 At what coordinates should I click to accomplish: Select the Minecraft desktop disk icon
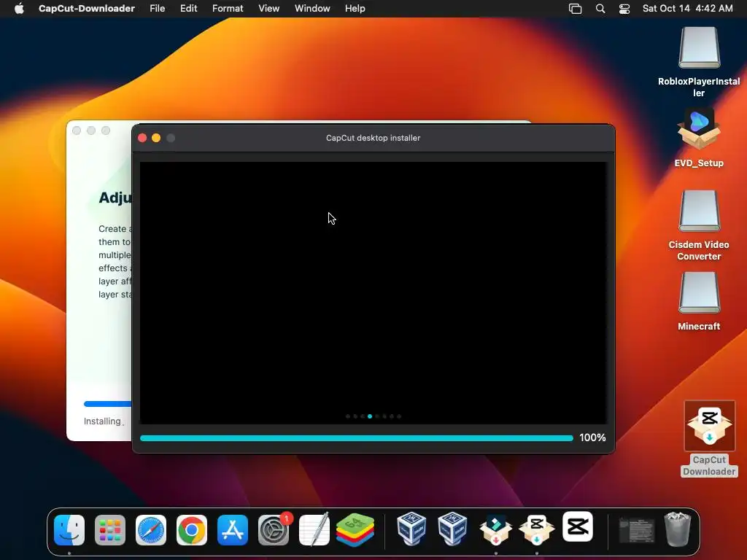click(x=699, y=293)
